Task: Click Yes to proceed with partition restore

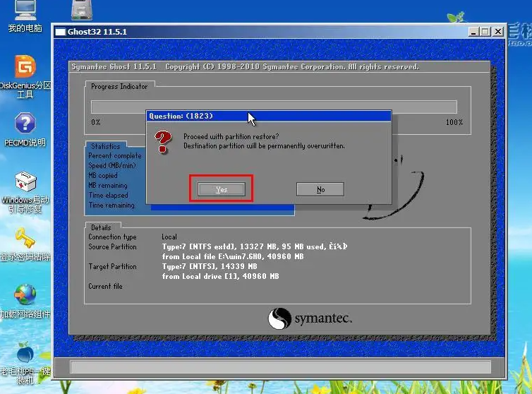Action: pos(222,189)
